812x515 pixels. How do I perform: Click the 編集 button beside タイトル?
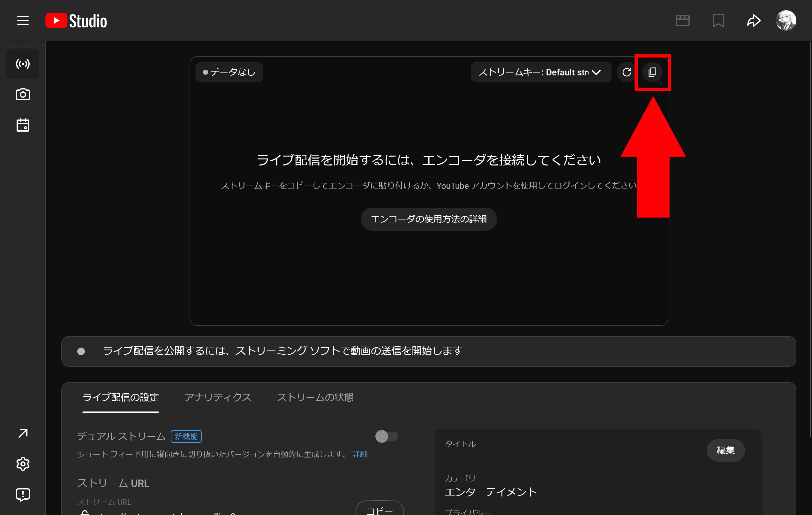click(x=725, y=450)
